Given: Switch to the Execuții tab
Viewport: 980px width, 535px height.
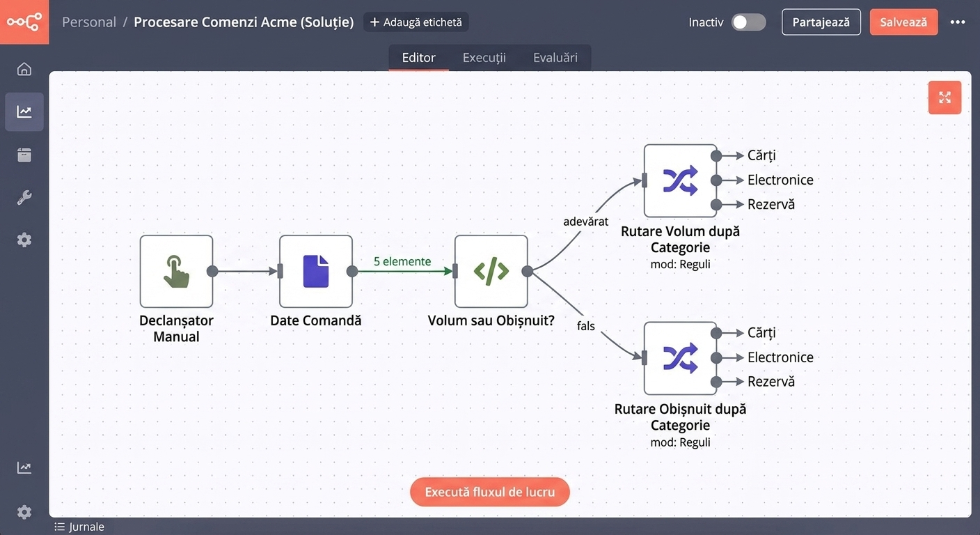Looking at the screenshot, I should pos(484,58).
